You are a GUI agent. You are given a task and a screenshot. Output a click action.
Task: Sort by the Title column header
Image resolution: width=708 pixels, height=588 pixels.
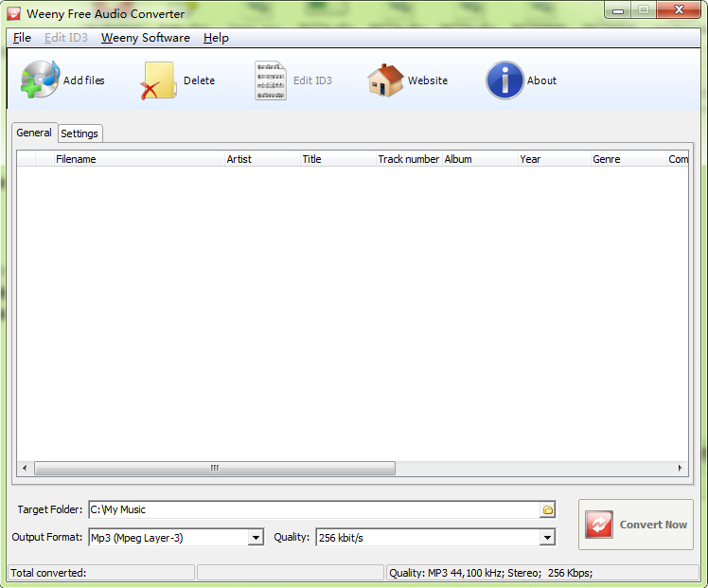(x=338, y=159)
